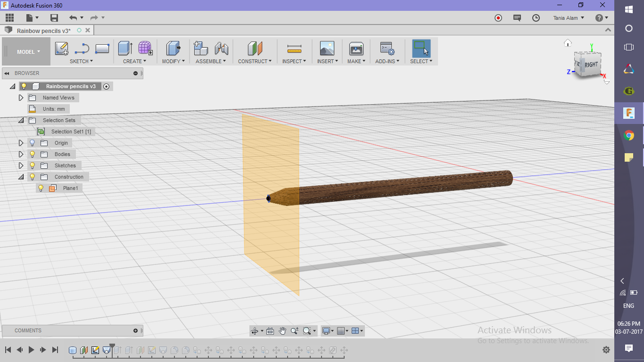Open the Create Form purple icon

(145, 49)
